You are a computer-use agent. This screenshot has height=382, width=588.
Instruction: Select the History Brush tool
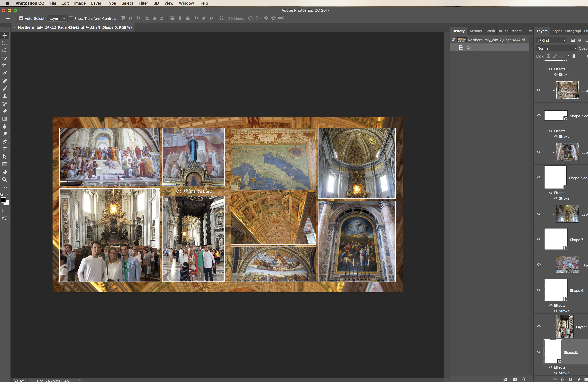[x=5, y=104]
